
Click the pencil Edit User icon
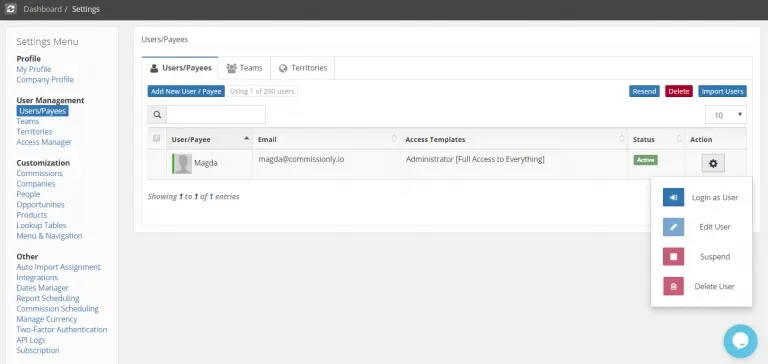coord(673,227)
